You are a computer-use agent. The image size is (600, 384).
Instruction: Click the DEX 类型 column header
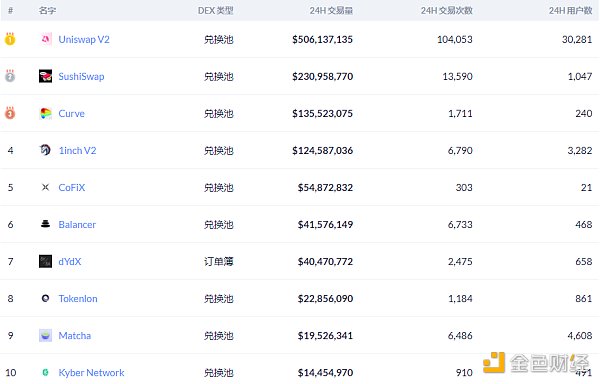point(215,11)
